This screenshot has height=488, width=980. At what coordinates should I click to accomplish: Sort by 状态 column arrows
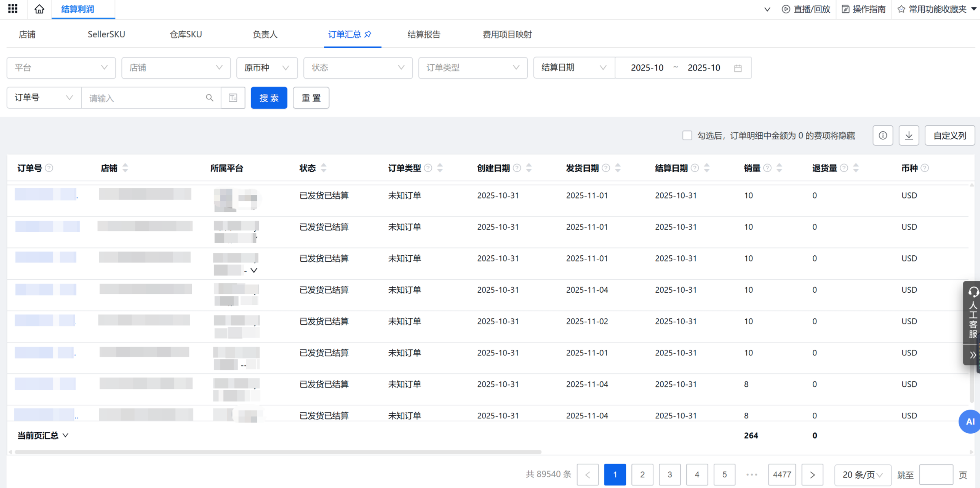pos(323,168)
